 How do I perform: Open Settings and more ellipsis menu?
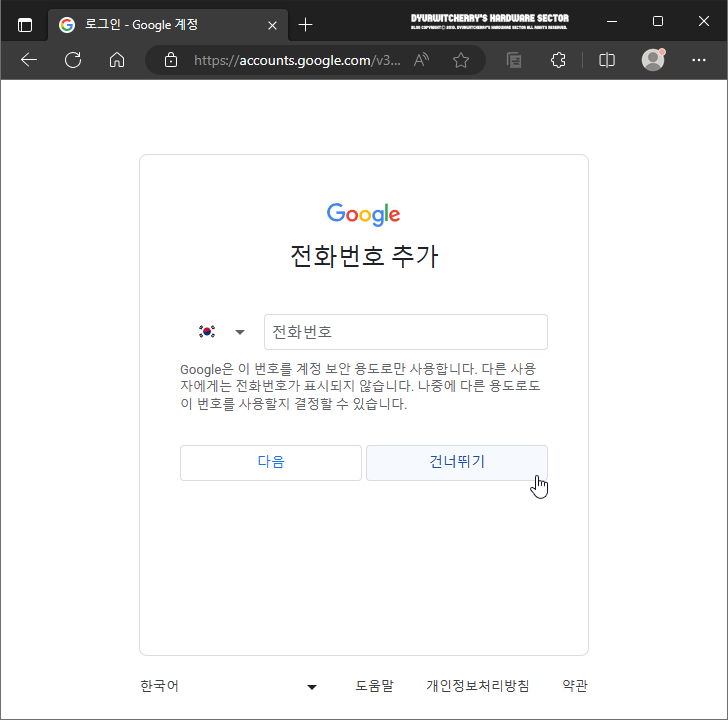click(699, 60)
